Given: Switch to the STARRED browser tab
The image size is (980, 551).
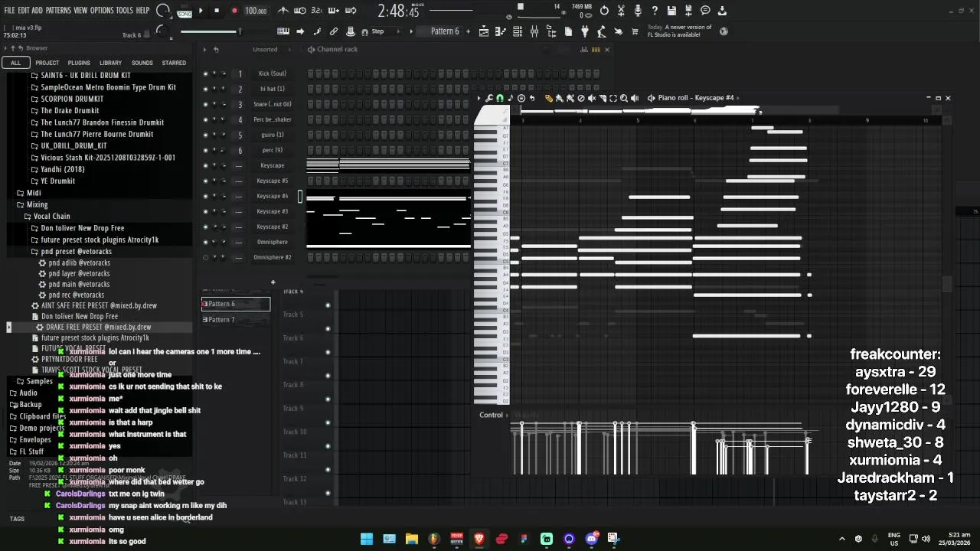Looking at the screenshot, I should (174, 63).
